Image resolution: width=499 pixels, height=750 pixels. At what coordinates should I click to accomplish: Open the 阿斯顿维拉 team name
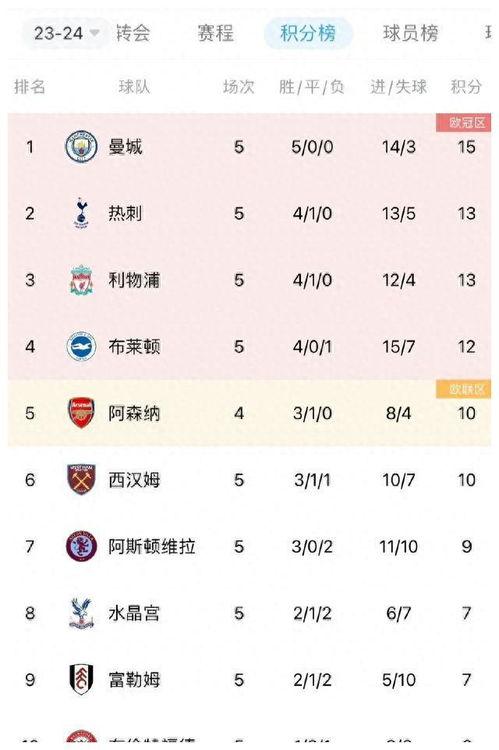point(152,546)
